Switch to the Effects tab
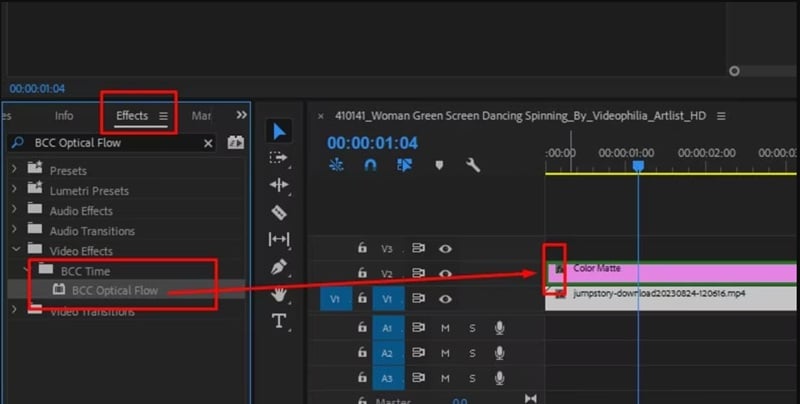This screenshot has width=800, height=404. pyautogui.click(x=132, y=116)
